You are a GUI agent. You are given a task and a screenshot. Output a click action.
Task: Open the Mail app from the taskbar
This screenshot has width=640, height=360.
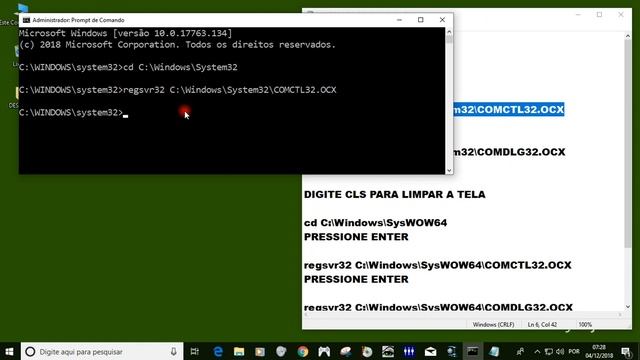click(430, 351)
